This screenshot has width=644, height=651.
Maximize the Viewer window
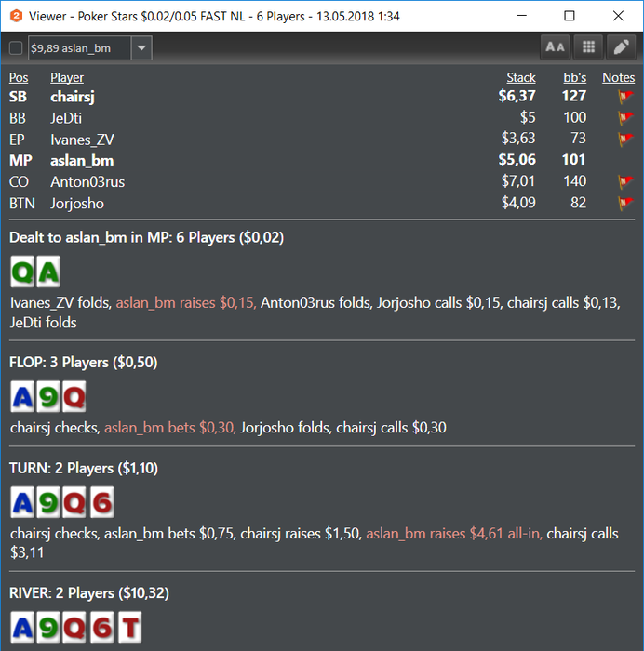[570, 16]
